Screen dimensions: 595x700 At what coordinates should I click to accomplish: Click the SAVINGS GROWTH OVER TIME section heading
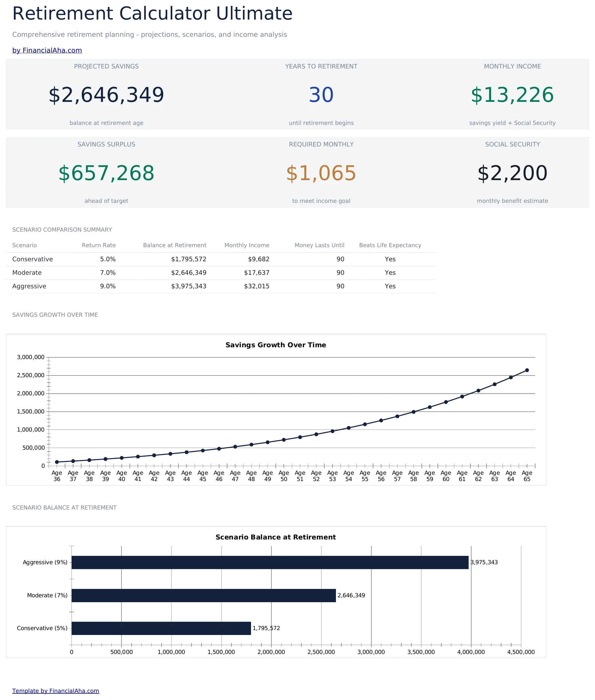click(55, 314)
